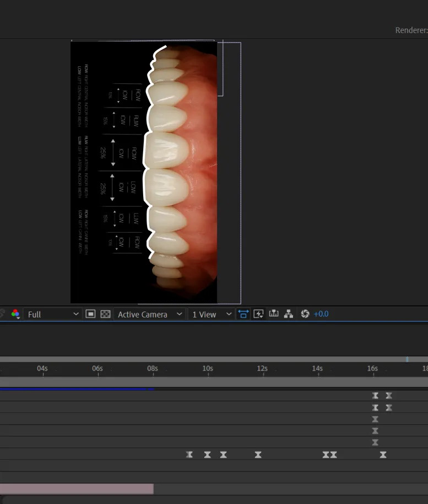The width and height of the screenshot is (428, 504).
Task: Open the Full resolution dropdown
Action: [x=53, y=314]
